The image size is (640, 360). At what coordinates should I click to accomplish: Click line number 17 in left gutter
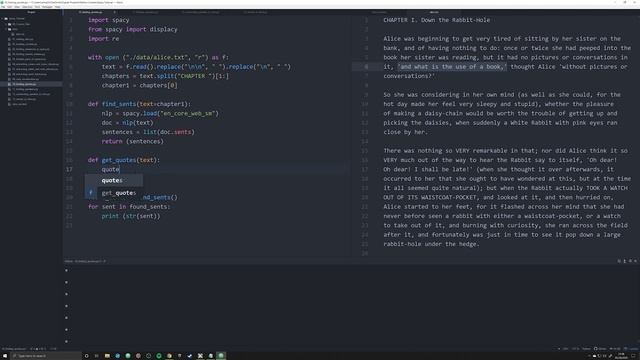point(69,169)
